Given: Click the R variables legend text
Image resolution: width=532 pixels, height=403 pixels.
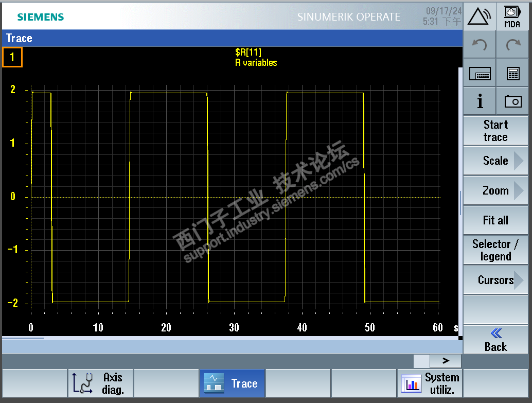Looking at the screenshot, I should pos(256,63).
